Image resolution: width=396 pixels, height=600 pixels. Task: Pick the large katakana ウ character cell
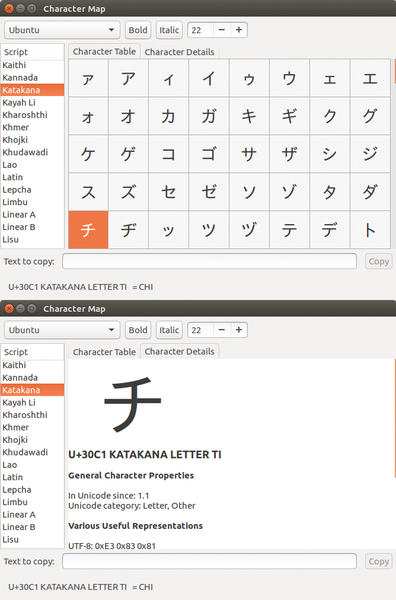(289, 78)
